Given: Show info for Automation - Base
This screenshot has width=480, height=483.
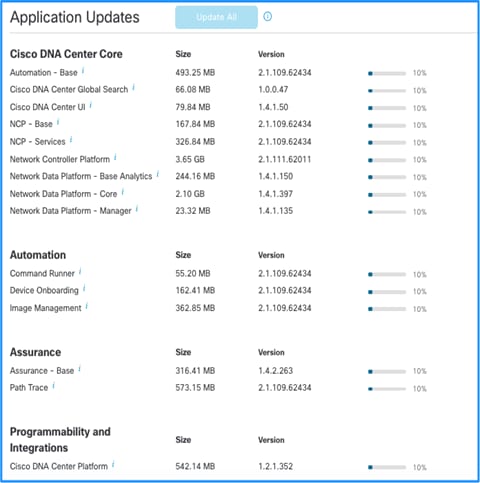Looking at the screenshot, I should pyautogui.click(x=83, y=71).
